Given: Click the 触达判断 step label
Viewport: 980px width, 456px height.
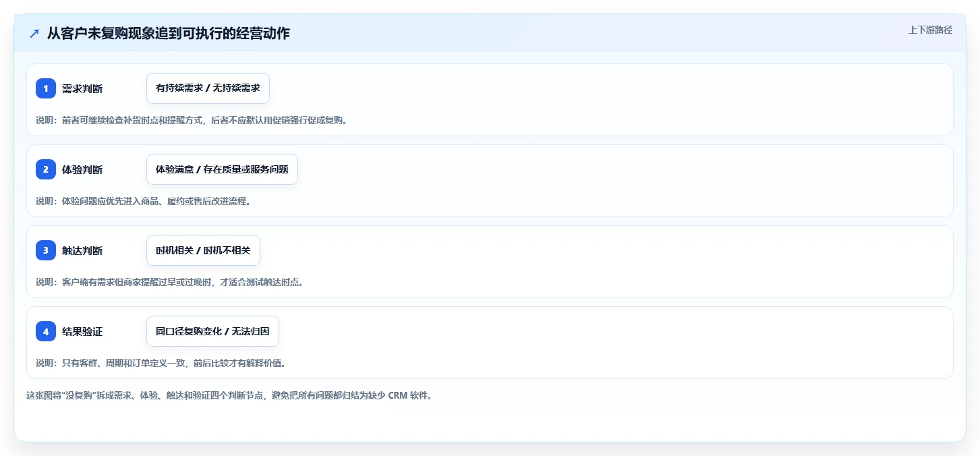Looking at the screenshot, I should tap(82, 250).
